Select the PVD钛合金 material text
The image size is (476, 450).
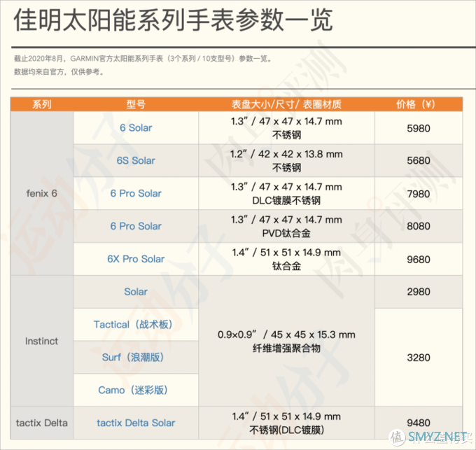coord(286,233)
